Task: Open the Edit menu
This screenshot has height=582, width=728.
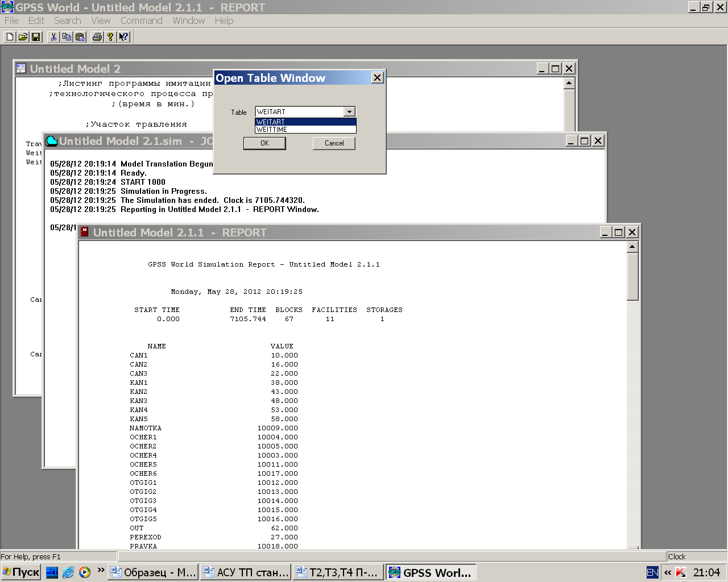Action: 36,20
